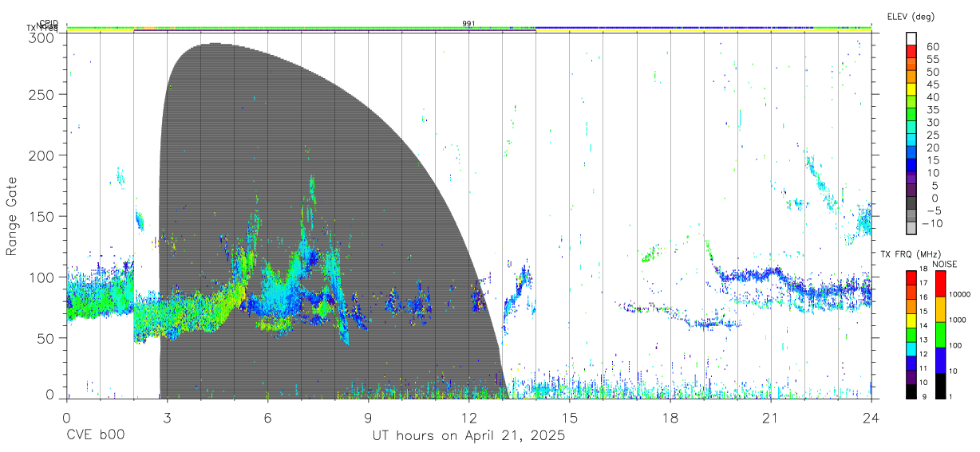This screenshot has width=980, height=452.
Task: Click the '9' tick on UT hours axis
Action: point(368,419)
